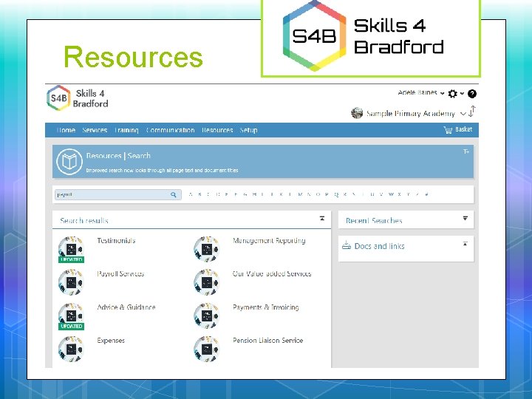Screen dimensions: 532x399
Task: Expand the Recent Searches panel
Action: tap(465, 218)
